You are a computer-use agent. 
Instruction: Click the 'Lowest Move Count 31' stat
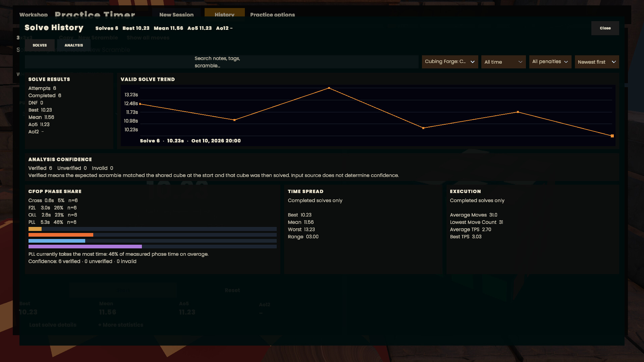point(477,222)
